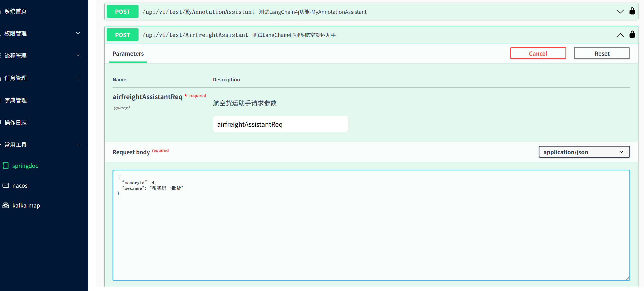Open 操作日志 menu item
This screenshot has height=291, width=644.
[16, 122]
